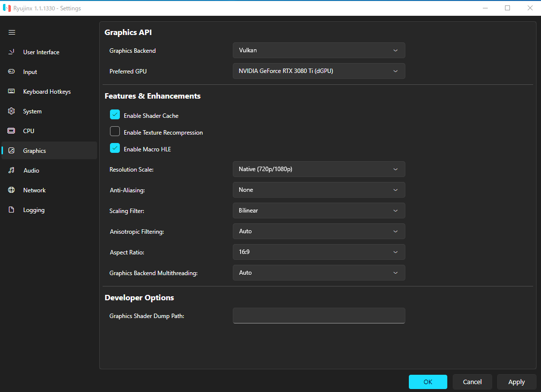Viewport: 541px width, 392px height.
Task: Click the Apply button
Action: coord(516,382)
